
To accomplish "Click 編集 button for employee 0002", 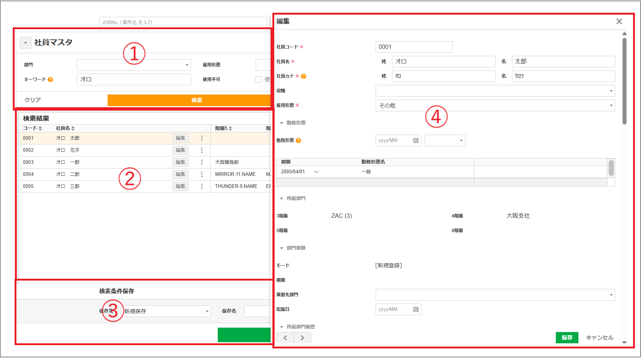I will pos(181,150).
